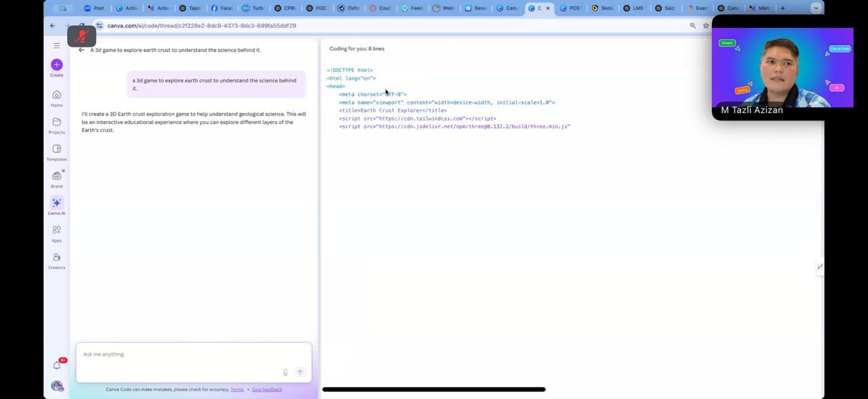The image size is (868, 399).
Task: Open Projects from the sidebar
Action: (x=56, y=125)
